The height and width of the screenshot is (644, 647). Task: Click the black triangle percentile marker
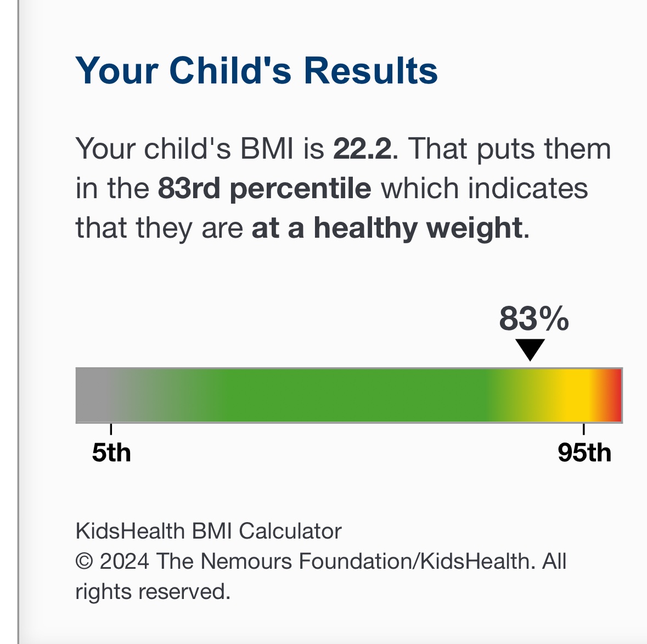[x=530, y=349]
